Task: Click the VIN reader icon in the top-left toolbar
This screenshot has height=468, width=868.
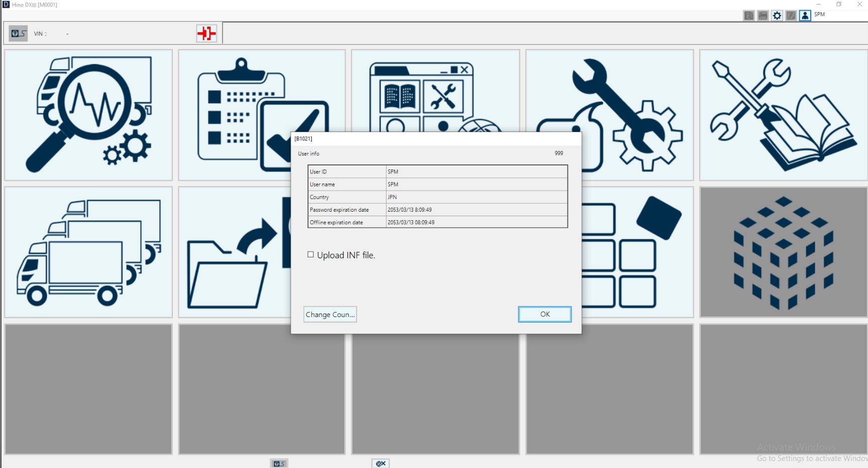Action: [18, 33]
